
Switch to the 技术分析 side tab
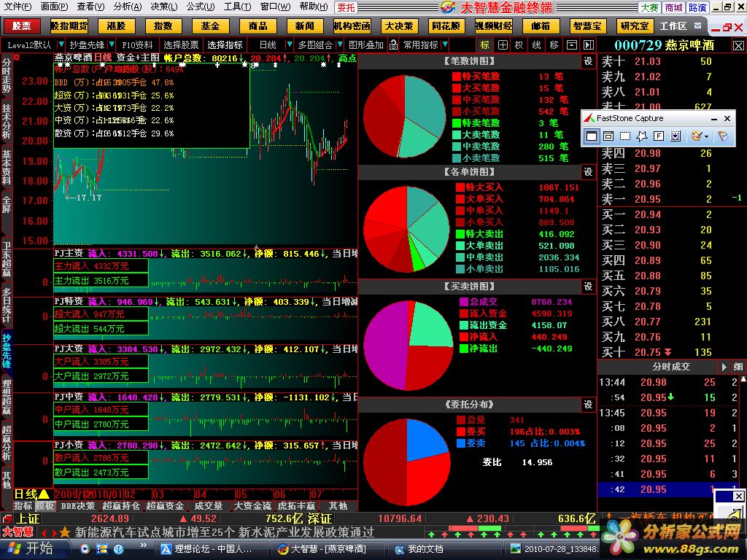click(6, 120)
